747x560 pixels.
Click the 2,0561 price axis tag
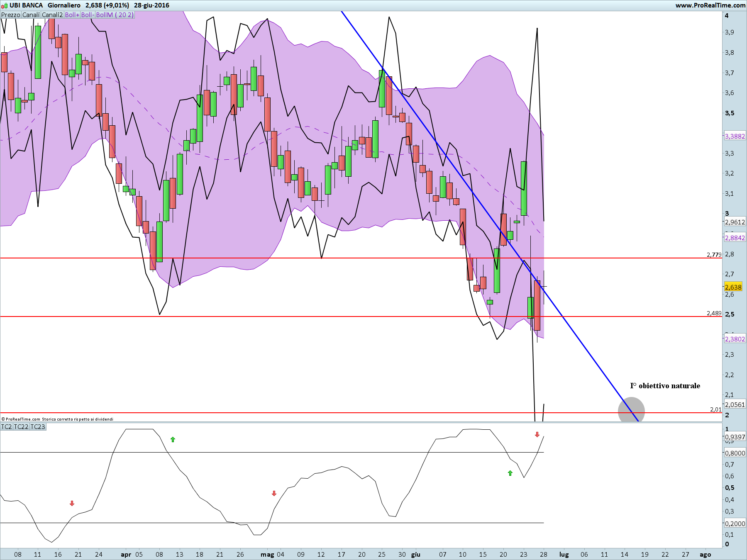735,404
